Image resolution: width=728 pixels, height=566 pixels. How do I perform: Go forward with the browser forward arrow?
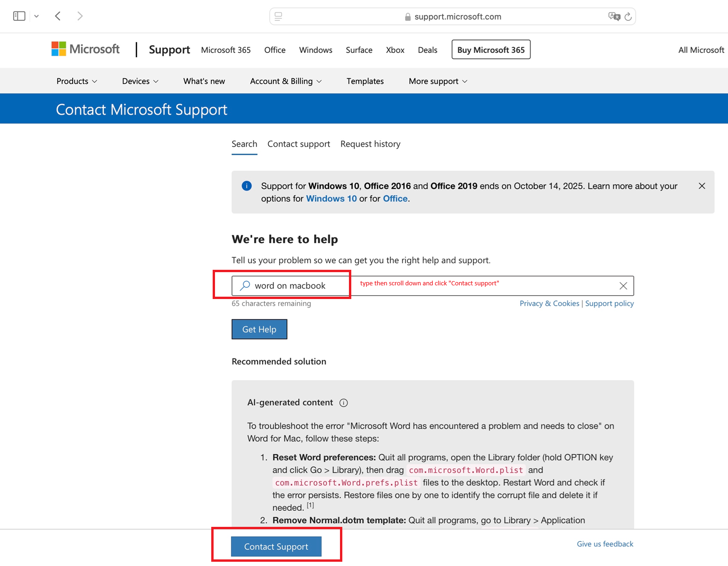[x=80, y=16]
